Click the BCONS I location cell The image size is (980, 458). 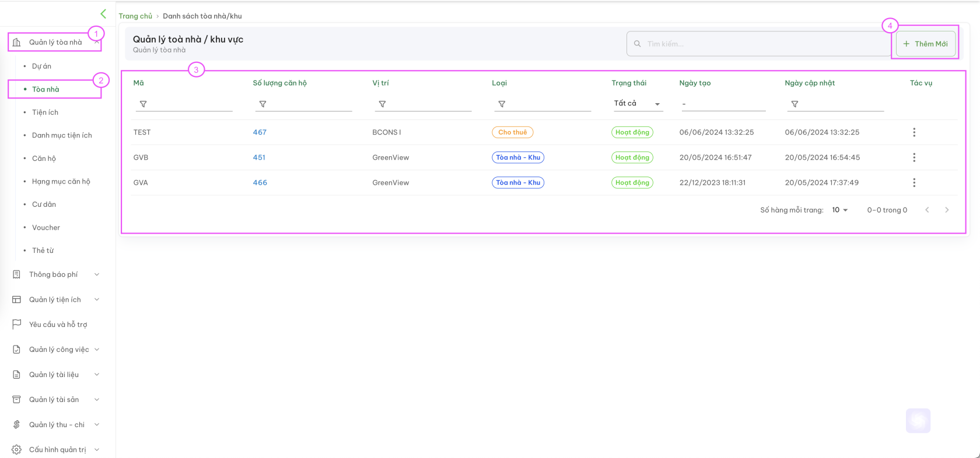(x=387, y=132)
